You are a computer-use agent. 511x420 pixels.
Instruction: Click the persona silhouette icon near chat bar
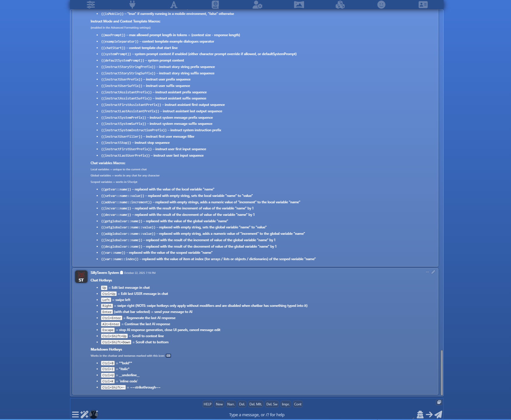(94, 414)
